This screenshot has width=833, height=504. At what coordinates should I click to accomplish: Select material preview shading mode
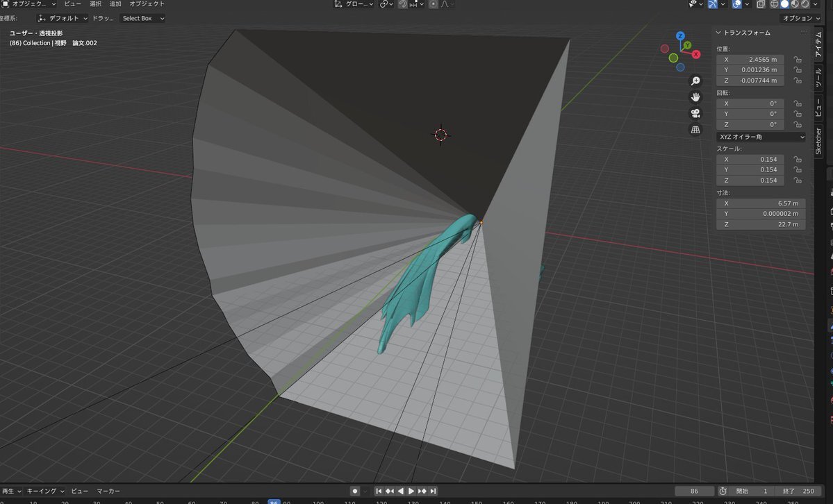coord(795,4)
